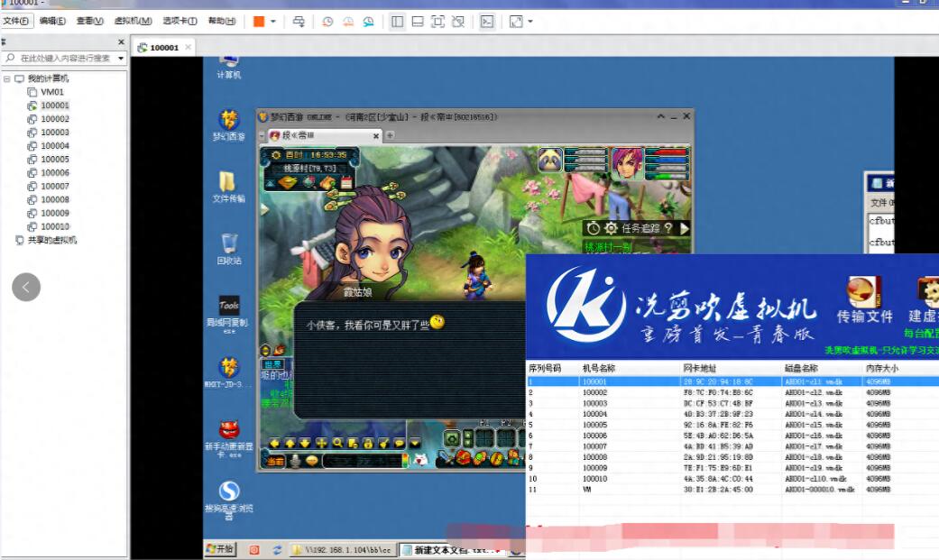Toggle the game chat lock icon
The height and width of the screenshot is (560, 939).
368,443
